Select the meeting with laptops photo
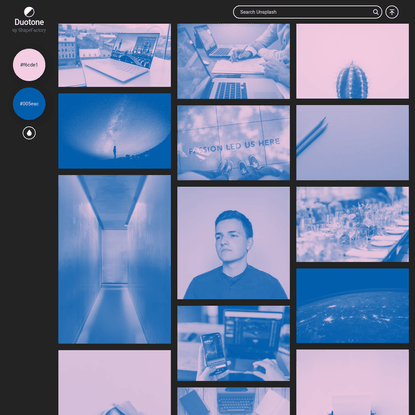415x415 pixels. click(234, 61)
